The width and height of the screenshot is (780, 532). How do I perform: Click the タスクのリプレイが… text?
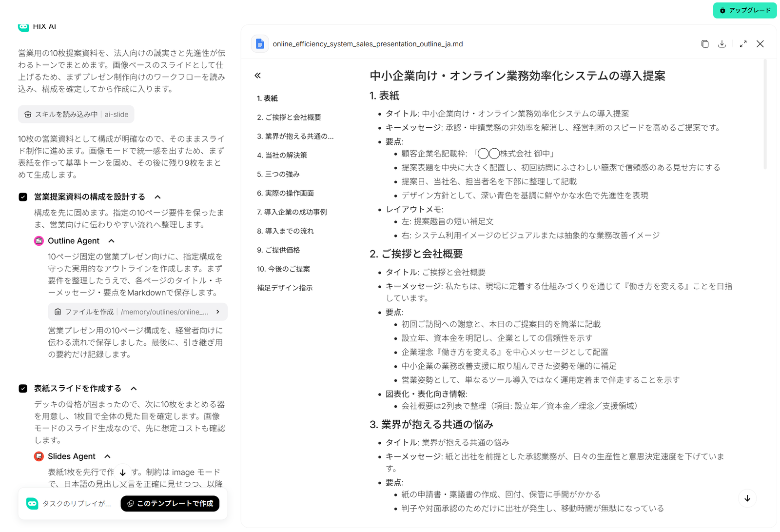(77, 504)
